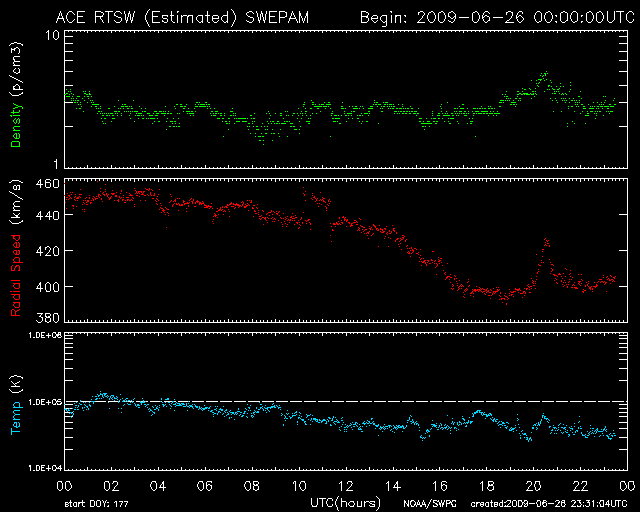Click the '380' speed axis value
Screen dimensions: 640x512
point(47,317)
